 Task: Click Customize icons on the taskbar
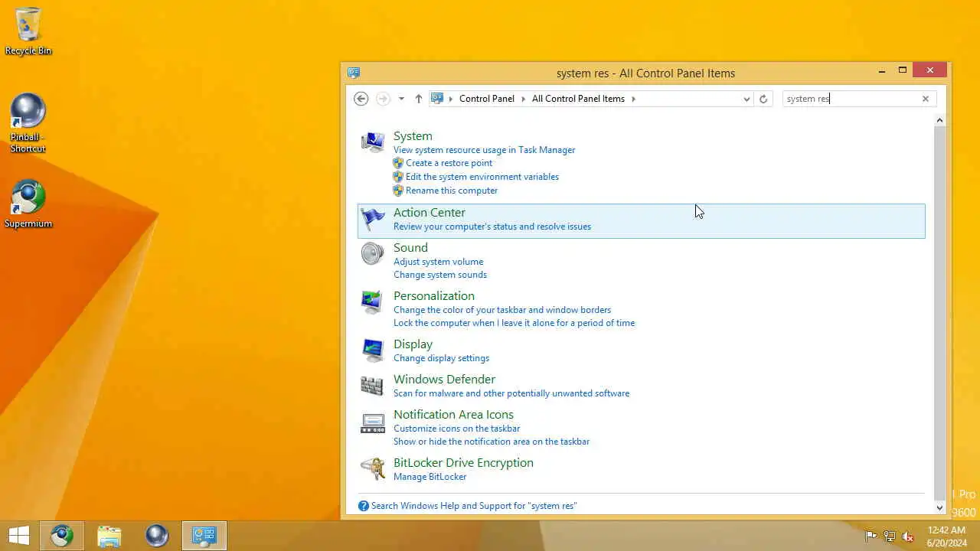click(x=456, y=429)
